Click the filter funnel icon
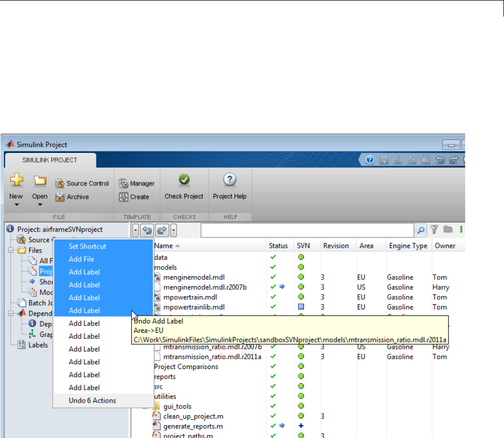Image resolution: width=504 pixels, height=438 pixels. coord(434,229)
